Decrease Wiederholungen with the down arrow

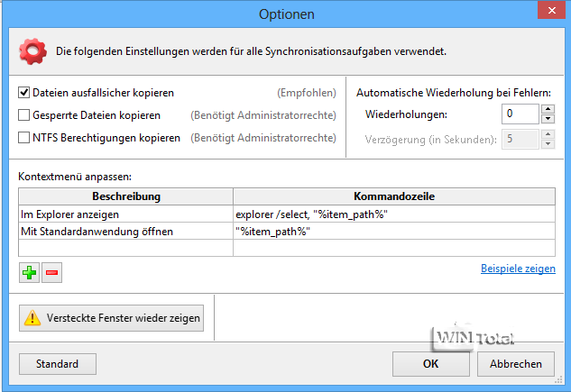pos(548,119)
